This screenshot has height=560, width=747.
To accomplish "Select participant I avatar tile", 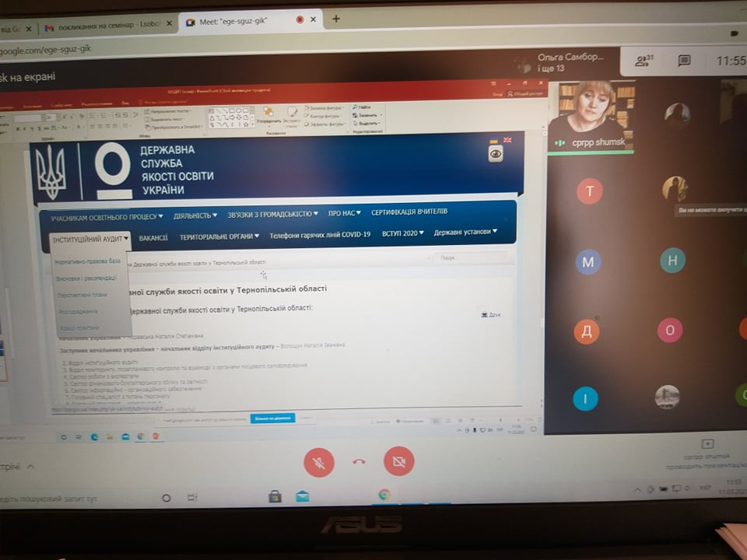I will tap(585, 398).
